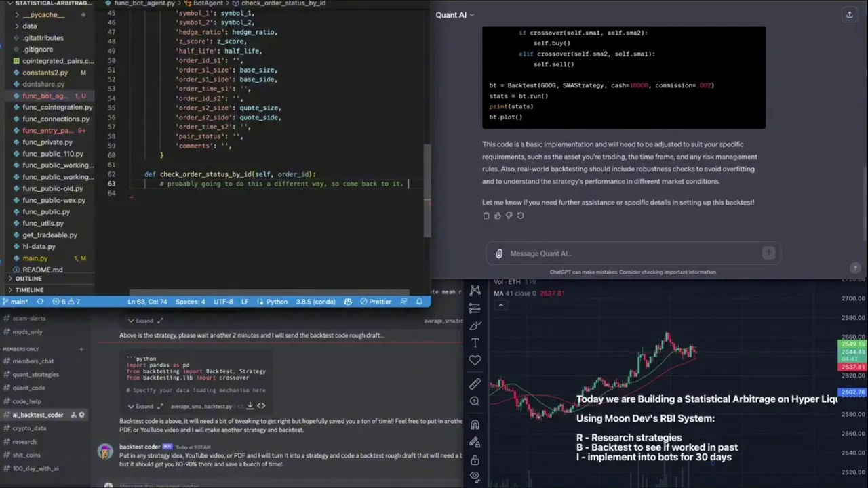Toggle magnet mode in chart toolbar

click(x=475, y=425)
